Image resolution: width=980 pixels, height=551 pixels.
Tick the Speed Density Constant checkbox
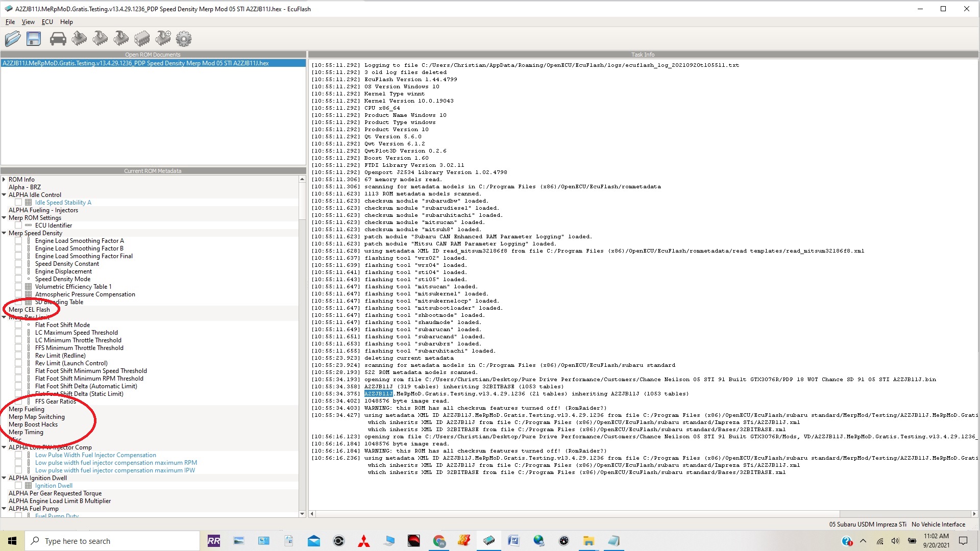pyautogui.click(x=18, y=264)
